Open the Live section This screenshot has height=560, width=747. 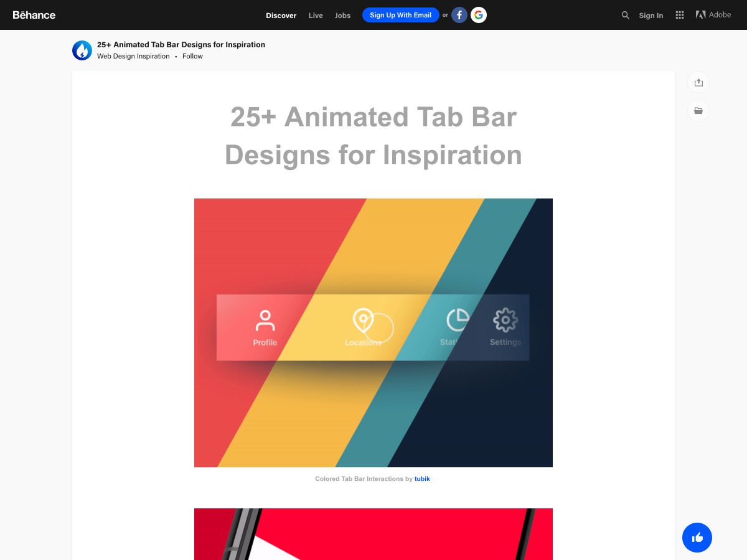316,16
